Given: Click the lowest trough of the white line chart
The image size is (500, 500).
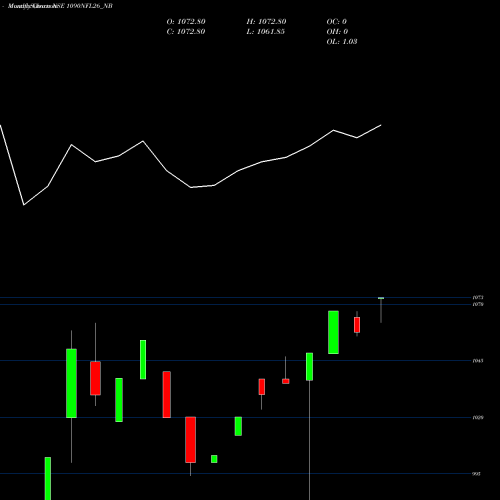Looking at the screenshot, I should click(x=24, y=205).
